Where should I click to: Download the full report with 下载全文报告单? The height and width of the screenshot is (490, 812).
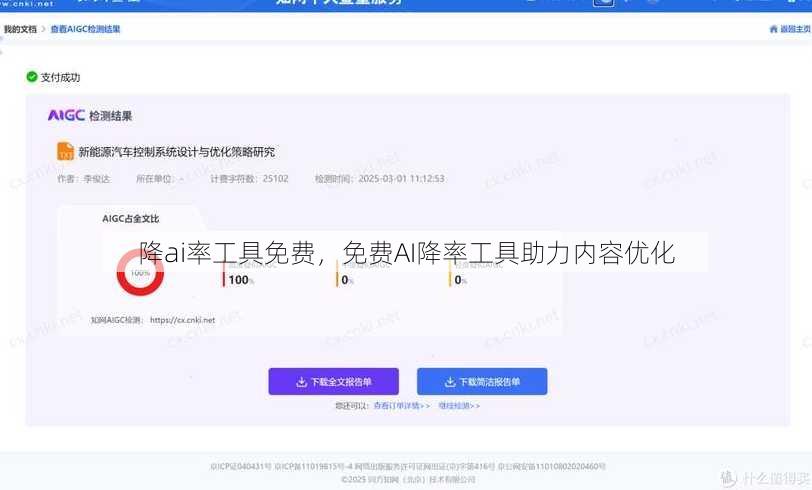coord(334,382)
